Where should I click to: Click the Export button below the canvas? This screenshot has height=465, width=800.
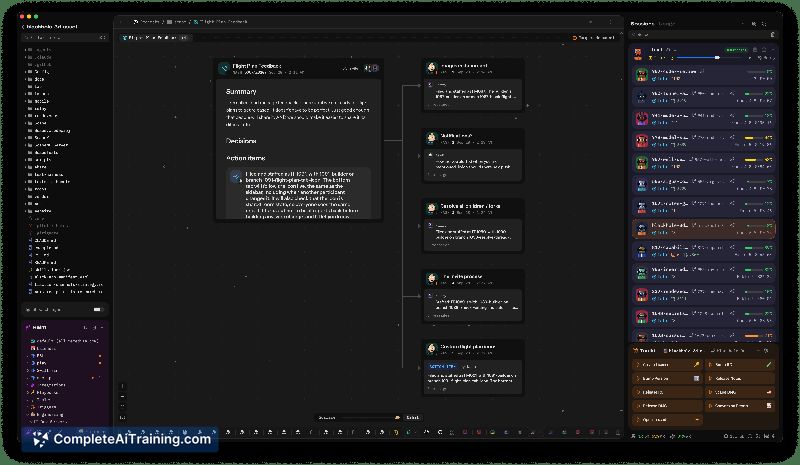click(412, 418)
